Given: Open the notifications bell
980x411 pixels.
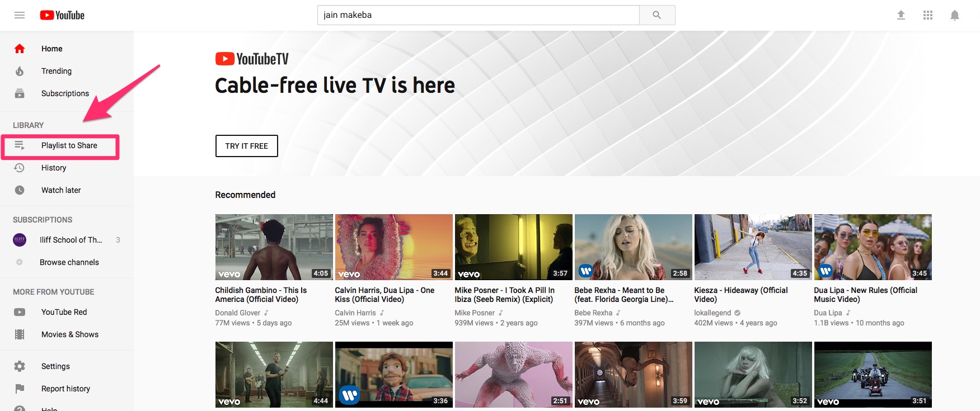Looking at the screenshot, I should [954, 15].
